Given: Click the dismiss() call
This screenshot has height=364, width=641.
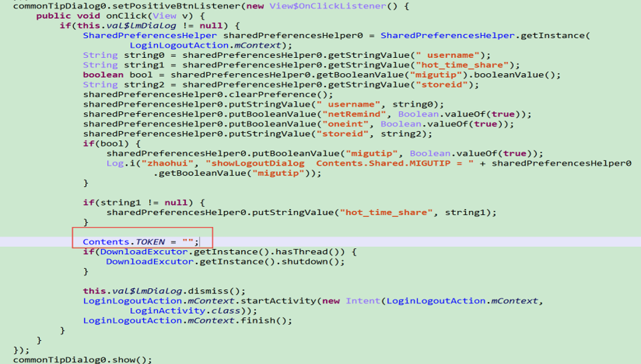Looking at the screenshot, I should point(214,291).
